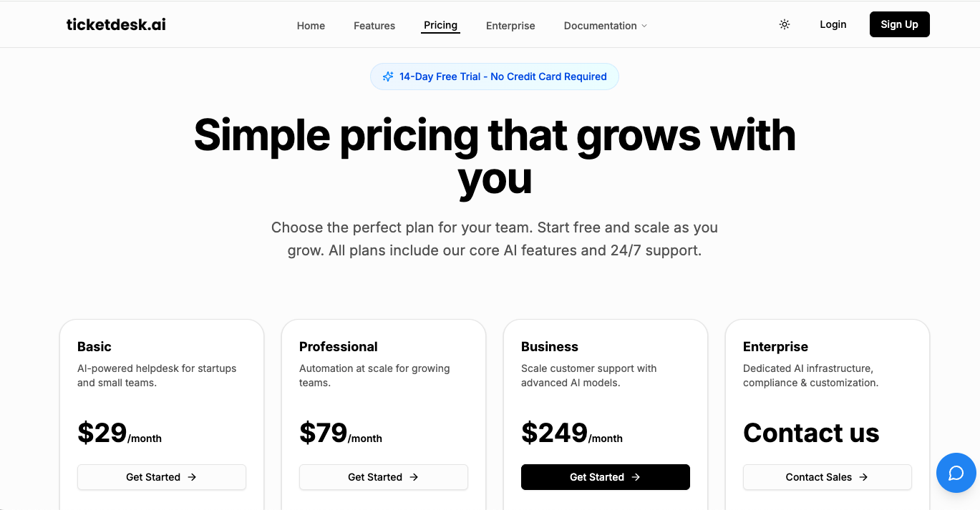Click the arrow icon on Basic Get Started

coord(192,477)
